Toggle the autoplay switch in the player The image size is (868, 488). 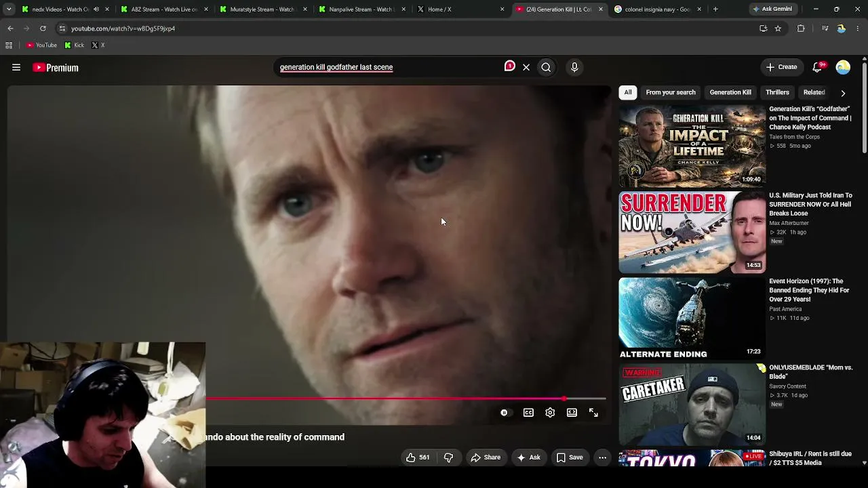pyautogui.click(x=504, y=413)
